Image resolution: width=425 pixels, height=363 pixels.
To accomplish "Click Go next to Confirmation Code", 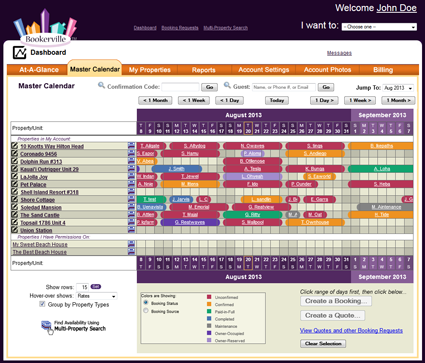I will (x=209, y=87).
